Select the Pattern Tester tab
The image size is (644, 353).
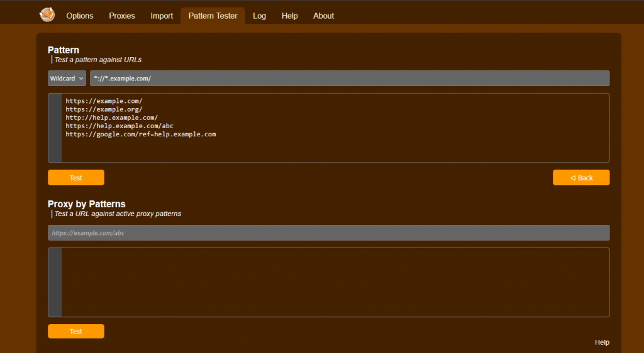tap(213, 16)
